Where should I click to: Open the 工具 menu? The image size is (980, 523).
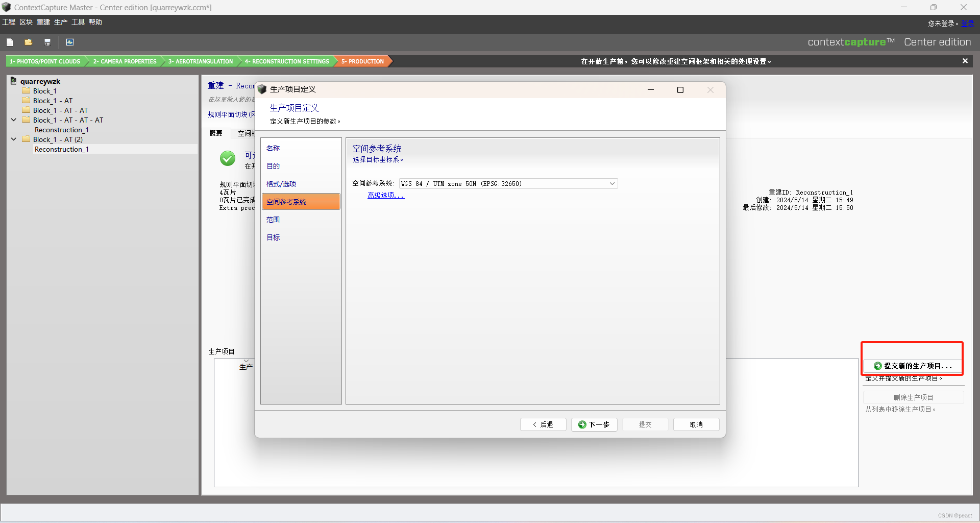pyautogui.click(x=78, y=22)
